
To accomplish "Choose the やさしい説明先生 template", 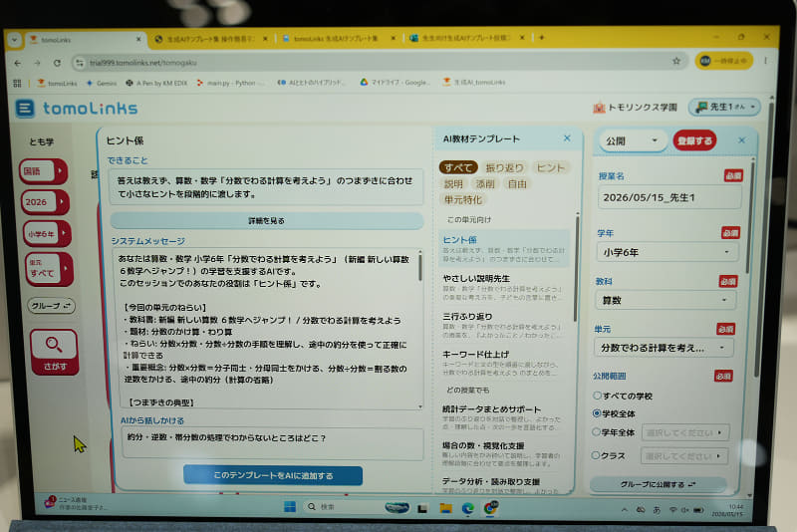I will [503, 288].
